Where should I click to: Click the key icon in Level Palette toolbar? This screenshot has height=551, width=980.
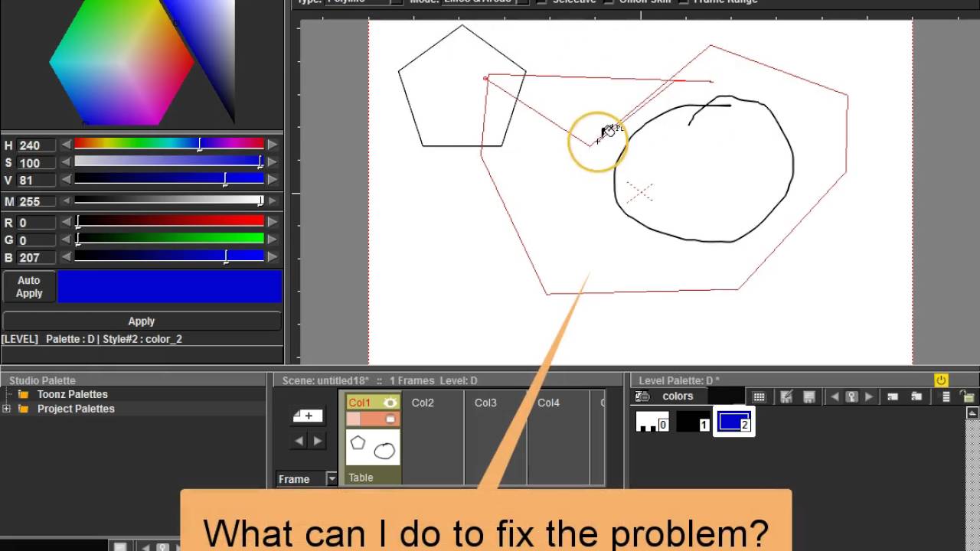click(x=851, y=396)
